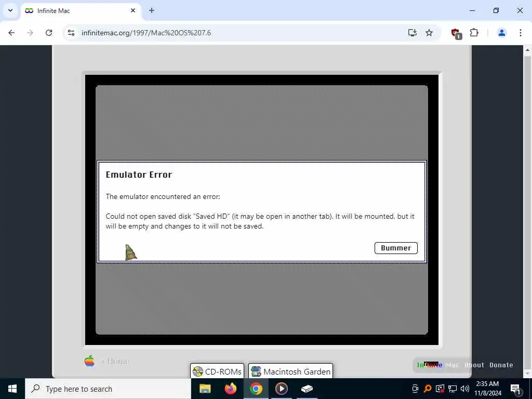This screenshot has height=399, width=532.
Task: Open the notification center icon
Action: coord(515,389)
